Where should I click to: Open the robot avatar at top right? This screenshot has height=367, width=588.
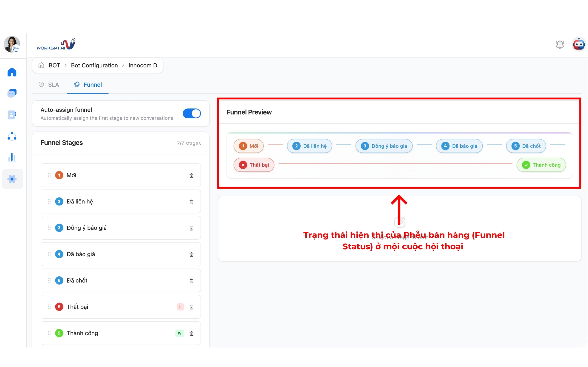coord(579,44)
